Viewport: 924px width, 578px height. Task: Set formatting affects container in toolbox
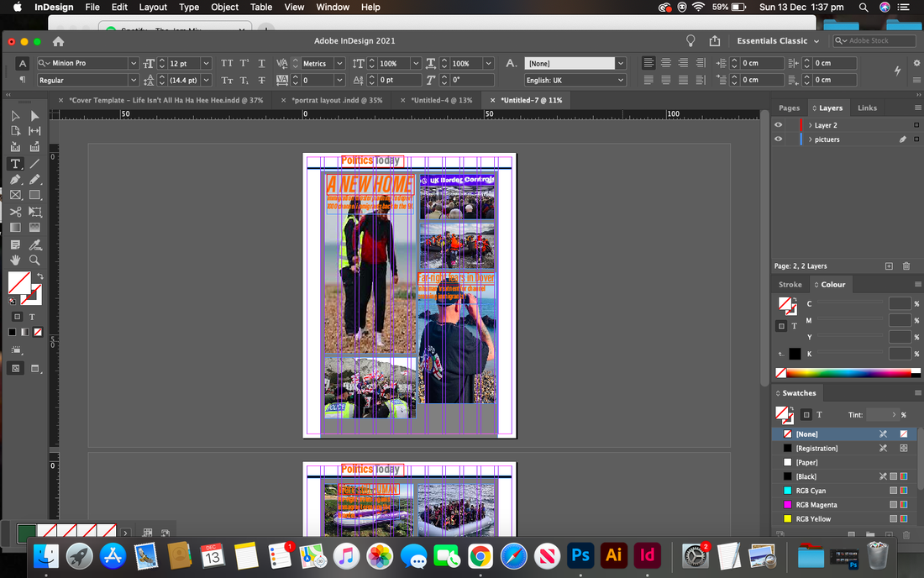pos(17,317)
